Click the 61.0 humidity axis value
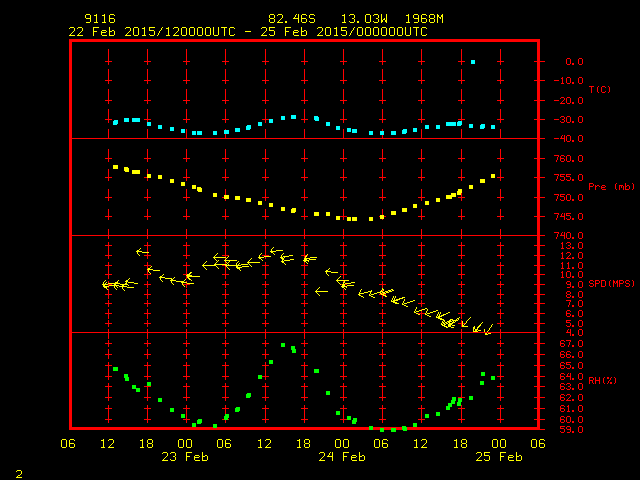 [x=571, y=409]
